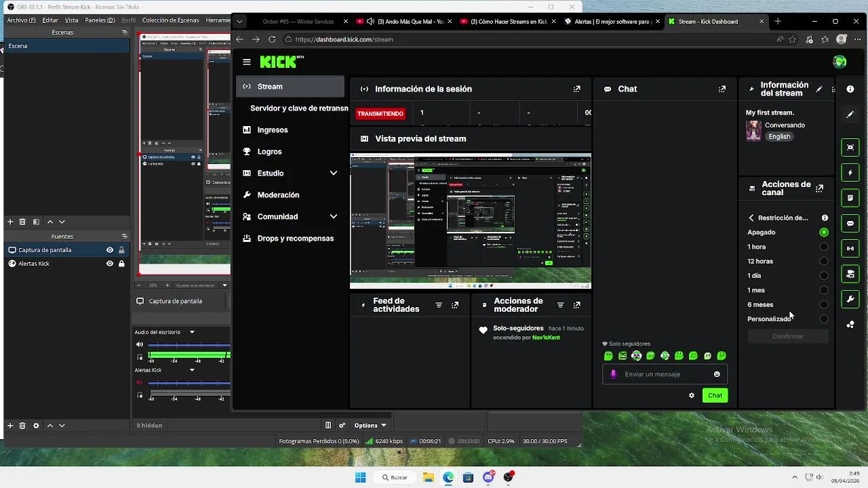Screen dimensions: 868x488
Task: Go back from Restricción menu
Action: [x=751, y=218]
